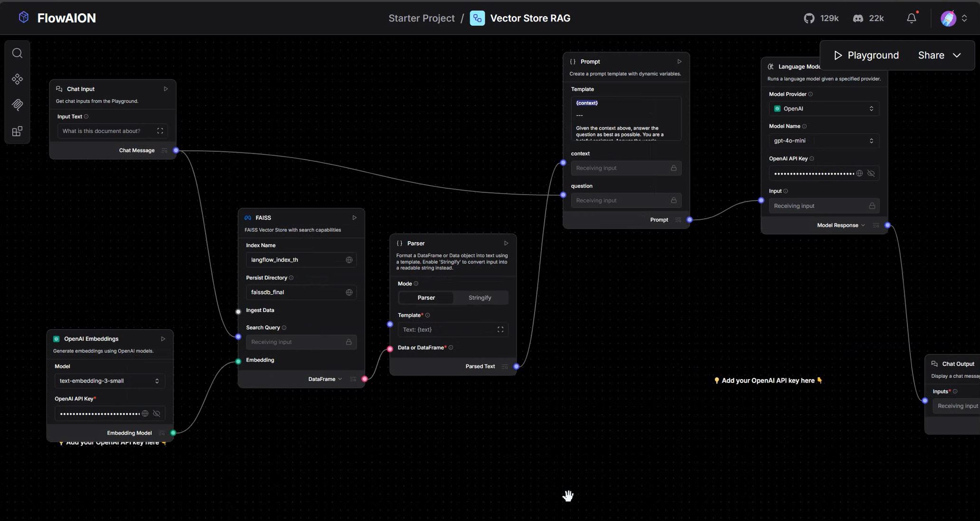Click the lock icon on the Search Query input
This screenshot has height=521, width=980.
coord(349,342)
